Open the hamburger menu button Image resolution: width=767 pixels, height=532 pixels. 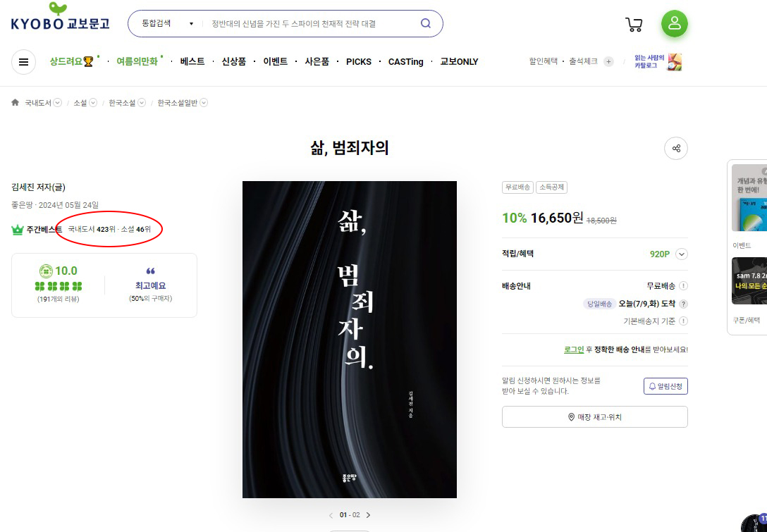click(x=23, y=62)
